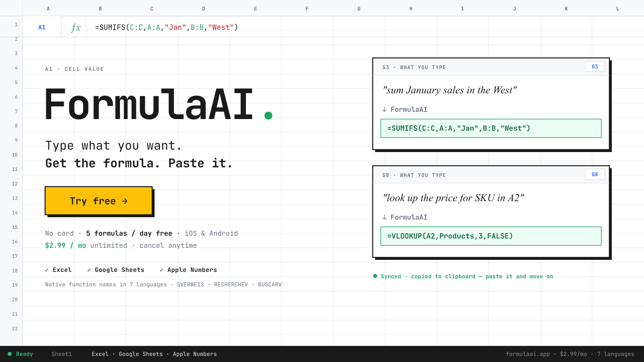
Task: Click the A1 cell name box
Action: point(42,27)
